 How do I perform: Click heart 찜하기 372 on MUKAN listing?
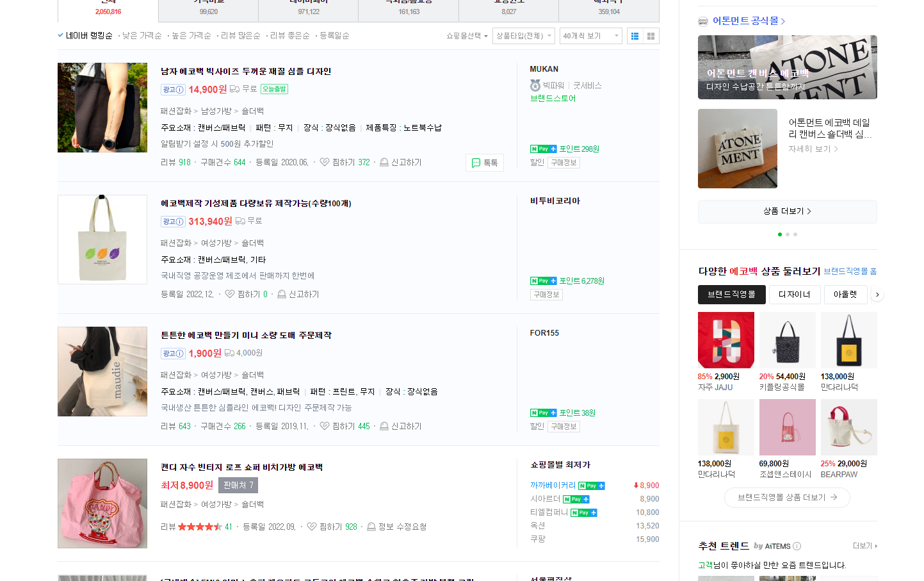325,163
